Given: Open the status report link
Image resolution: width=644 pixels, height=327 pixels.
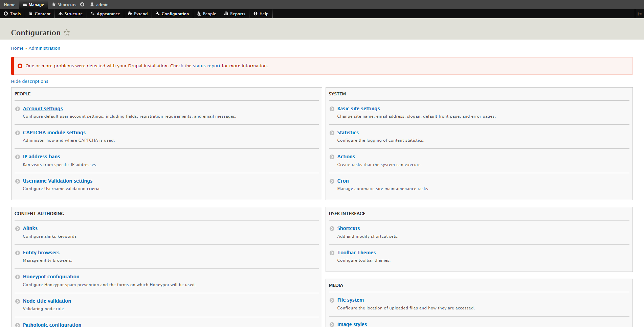Looking at the screenshot, I should (206, 66).
